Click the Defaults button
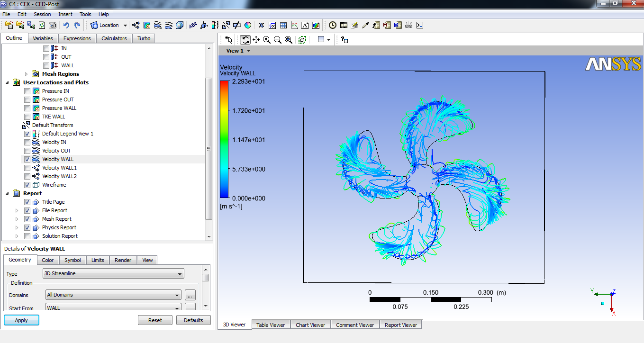This screenshot has height=343, width=644. [193, 320]
